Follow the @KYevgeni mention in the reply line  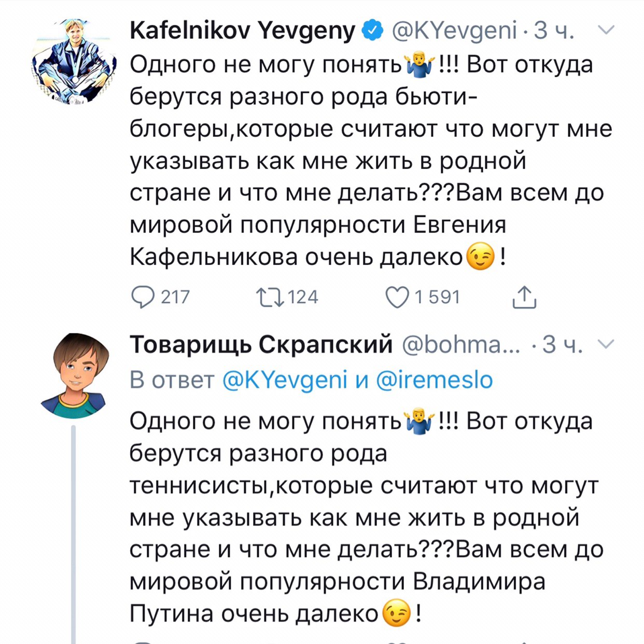(285, 380)
